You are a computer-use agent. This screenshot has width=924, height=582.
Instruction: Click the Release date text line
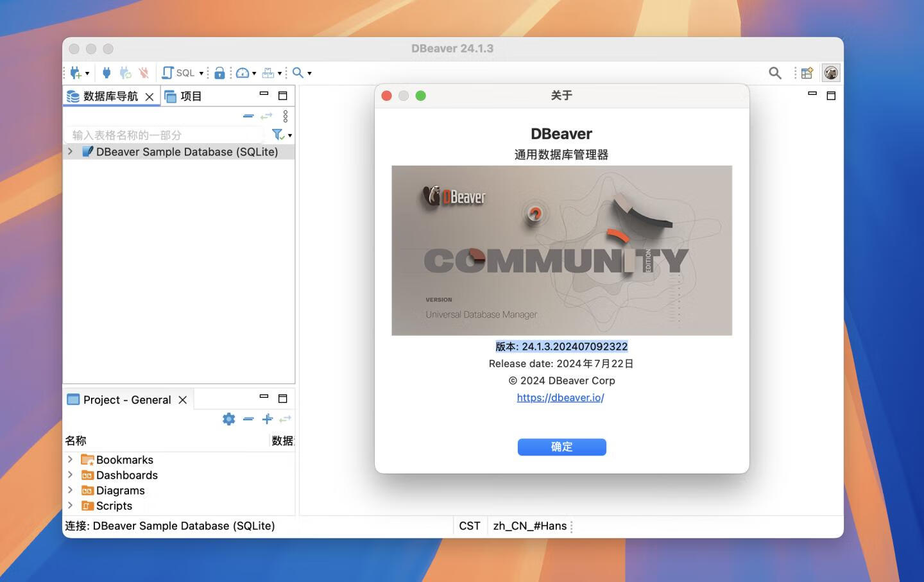click(561, 364)
